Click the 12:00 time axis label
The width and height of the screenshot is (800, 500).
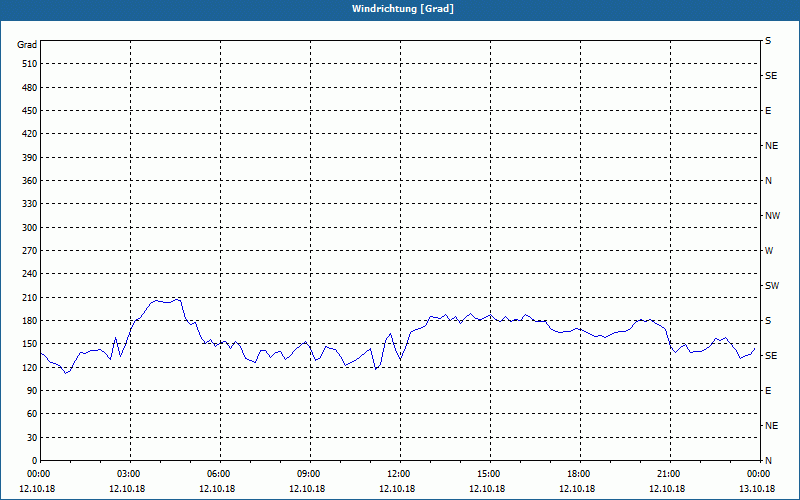point(399,474)
